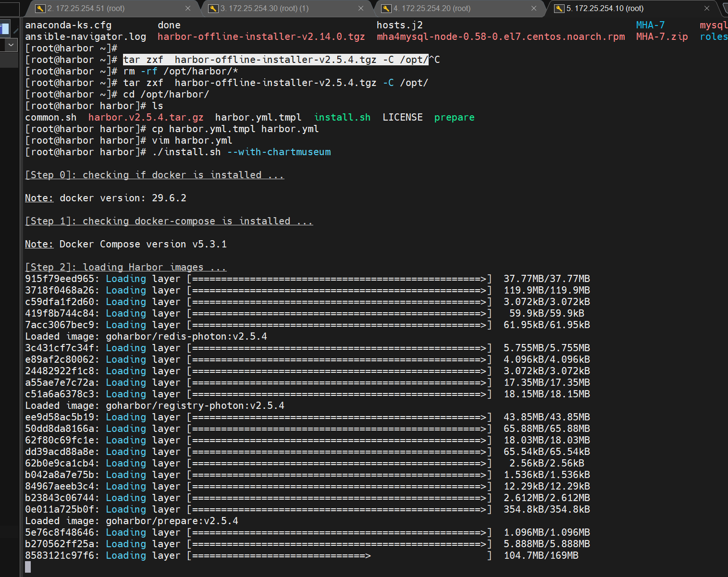Click the green prepare entry

pyautogui.click(x=455, y=117)
